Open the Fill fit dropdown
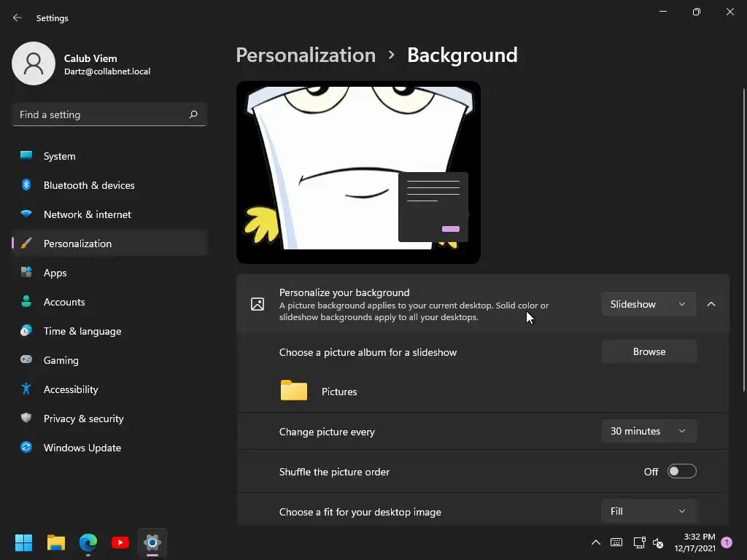This screenshot has height=560, width=747. pos(649,511)
